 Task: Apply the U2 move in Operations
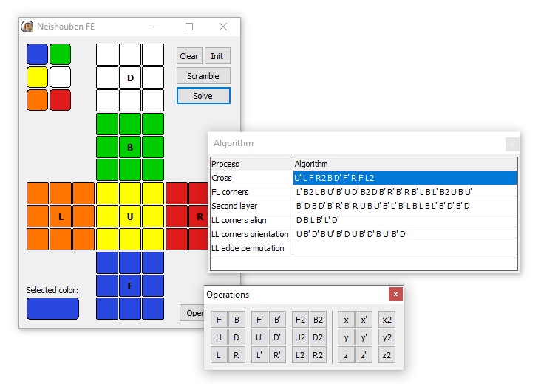click(300, 337)
